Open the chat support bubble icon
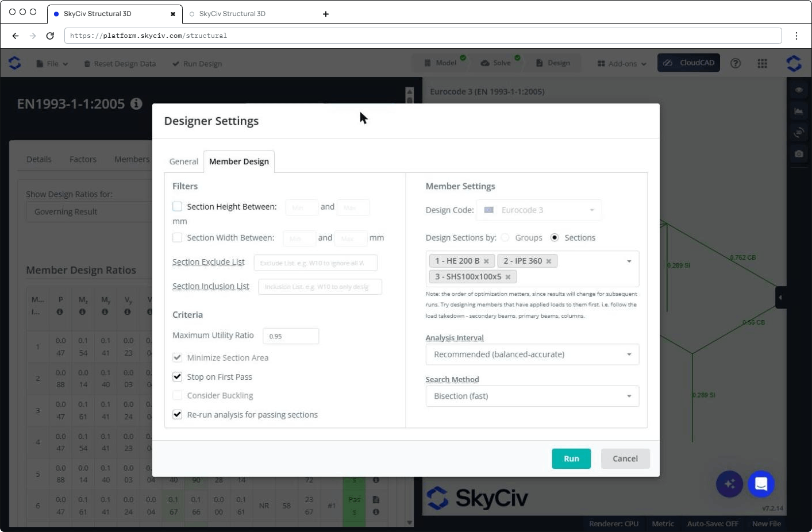The height and width of the screenshot is (532, 812). pyautogui.click(x=761, y=484)
